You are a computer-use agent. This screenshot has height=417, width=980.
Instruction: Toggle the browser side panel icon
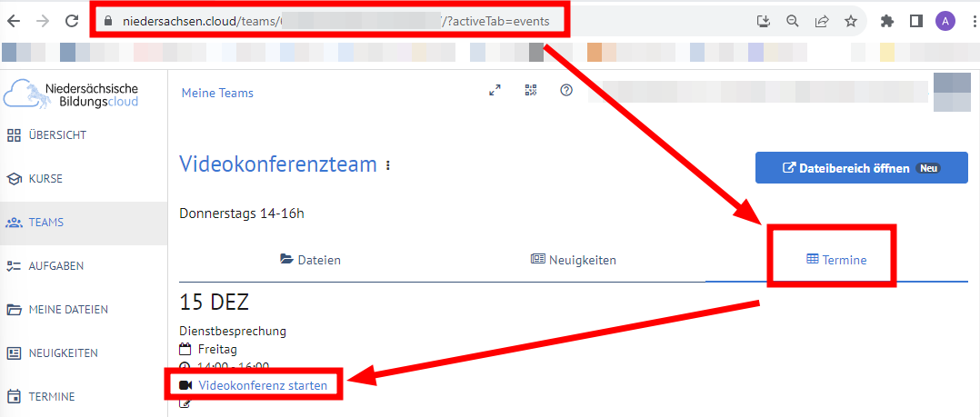tap(916, 21)
